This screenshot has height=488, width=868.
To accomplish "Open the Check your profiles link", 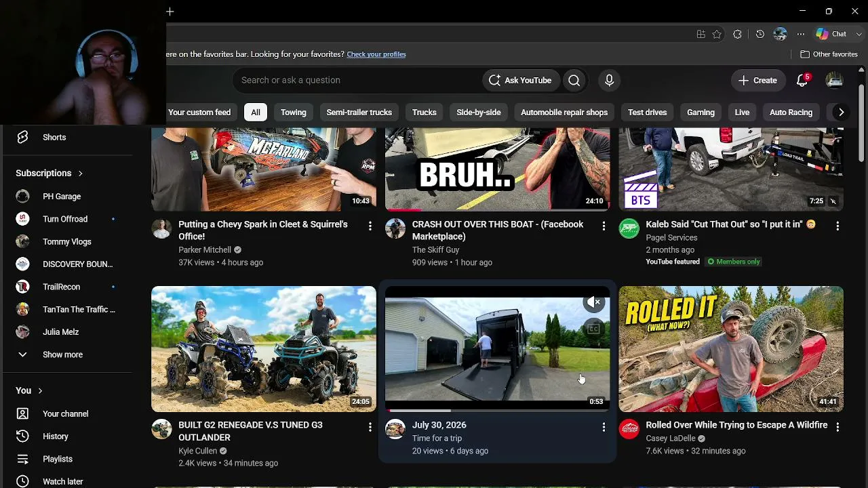I will [x=376, y=54].
